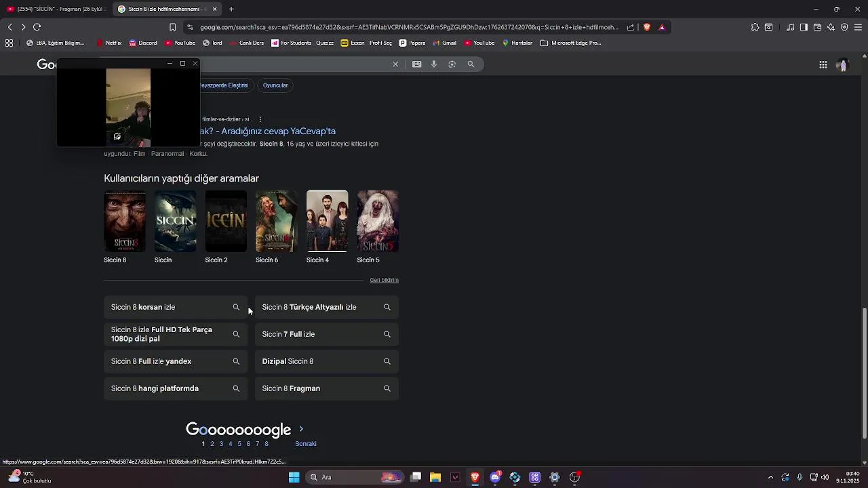Clear the Google search box with the X

click(x=395, y=64)
